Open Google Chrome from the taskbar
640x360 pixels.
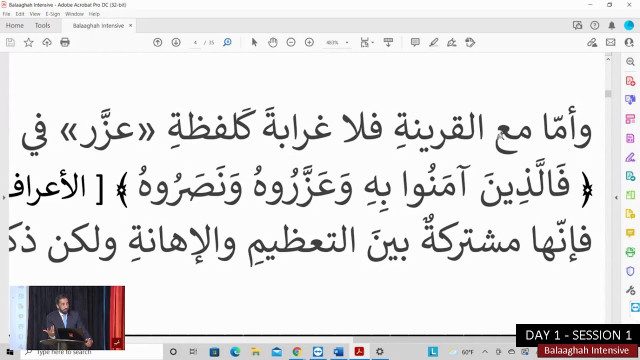297,351
